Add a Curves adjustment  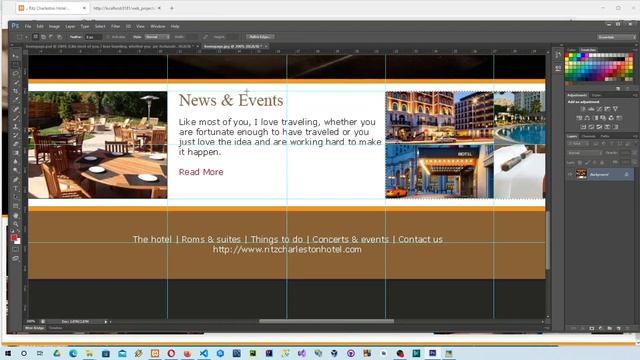[x=599, y=109]
